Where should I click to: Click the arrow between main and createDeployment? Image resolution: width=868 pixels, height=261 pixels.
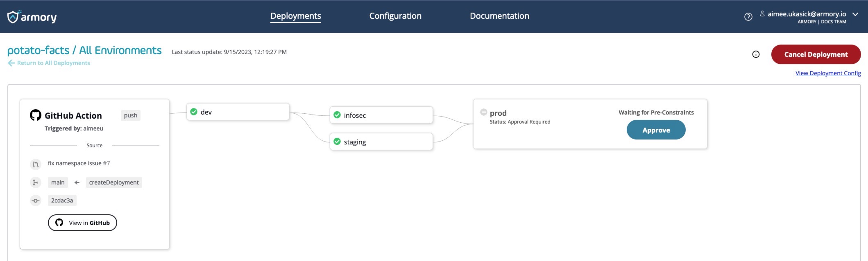pos(77,182)
